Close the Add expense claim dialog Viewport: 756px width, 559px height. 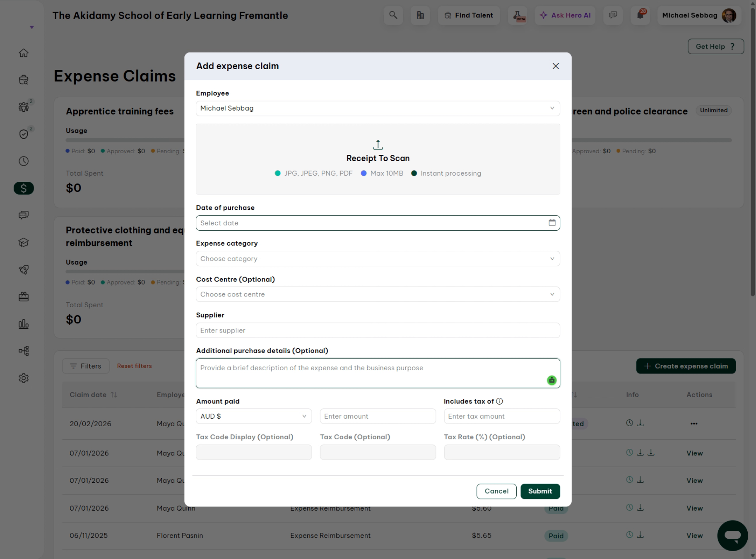tap(556, 66)
